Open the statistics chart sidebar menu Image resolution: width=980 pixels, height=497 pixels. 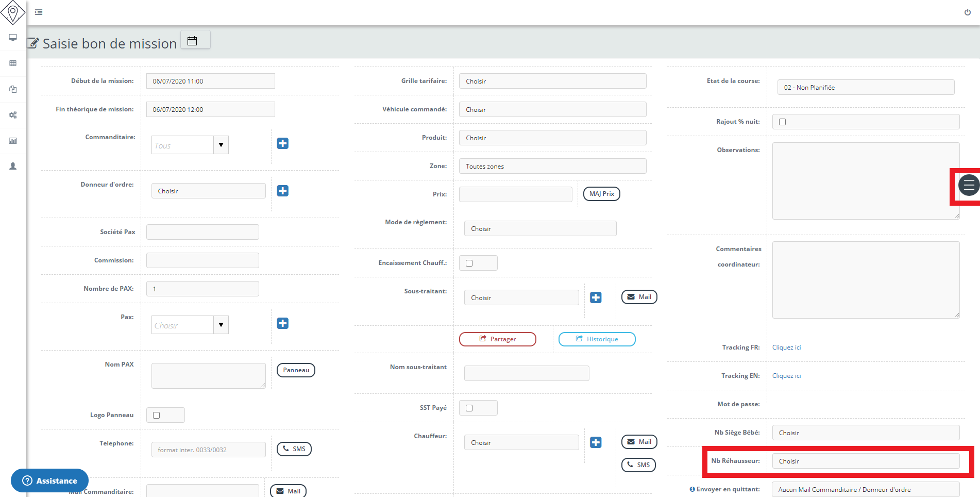tap(13, 141)
